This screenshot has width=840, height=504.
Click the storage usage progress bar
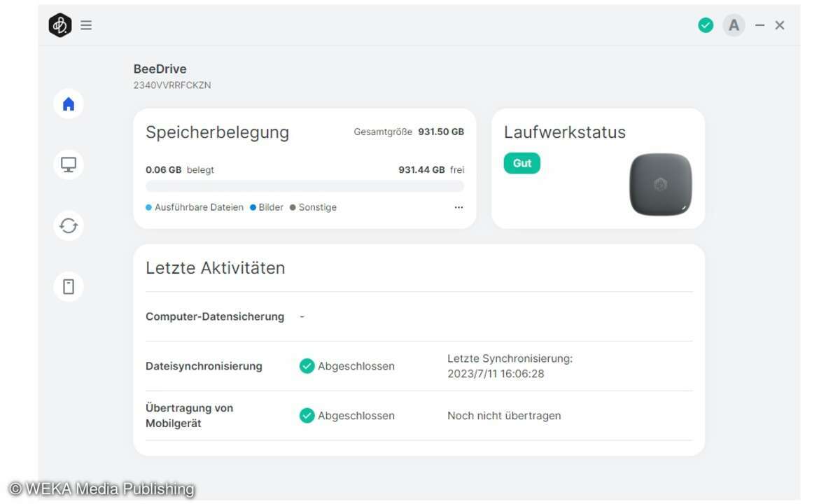click(304, 186)
